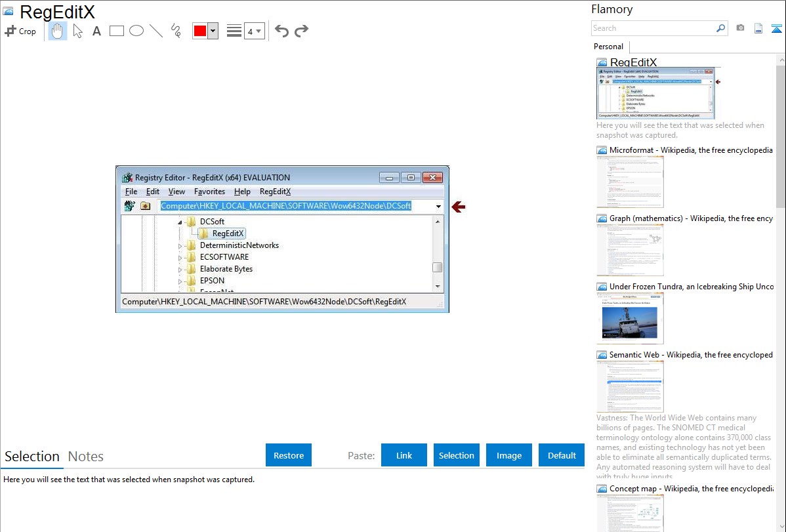The height and width of the screenshot is (532, 786).
Task: Pick the rectangle drawing tool
Action: pyautogui.click(x=117, y=31)
